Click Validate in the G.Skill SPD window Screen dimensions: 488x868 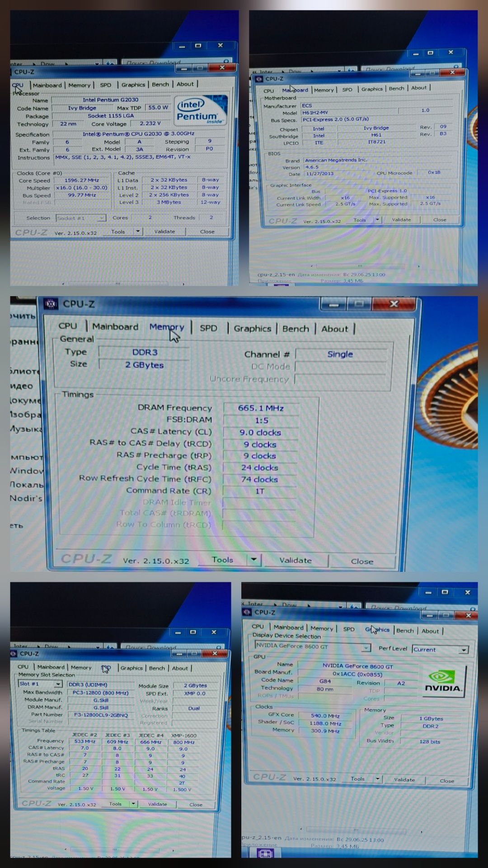point(157,804)
